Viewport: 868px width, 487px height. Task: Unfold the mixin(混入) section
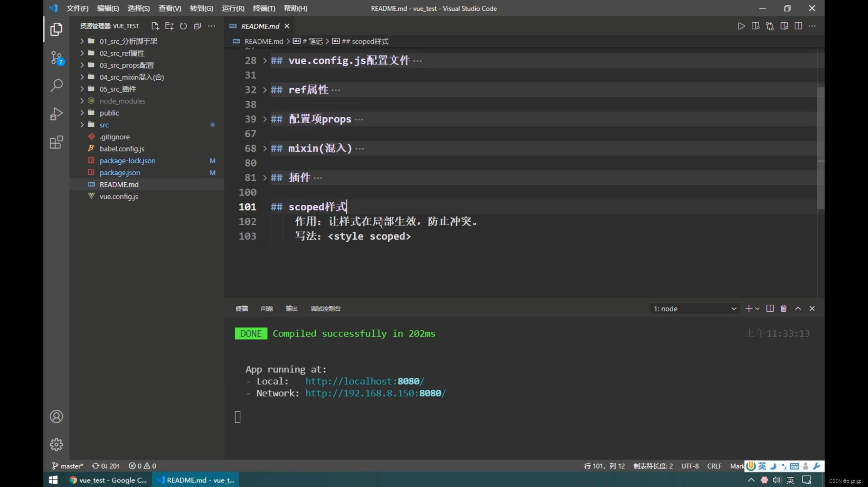[265, 148]
